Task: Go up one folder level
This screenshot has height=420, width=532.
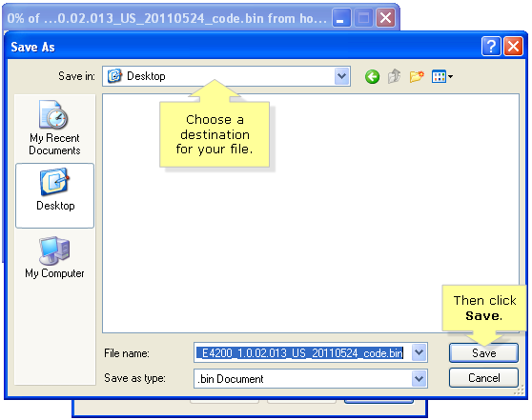Action: point(395,76)
